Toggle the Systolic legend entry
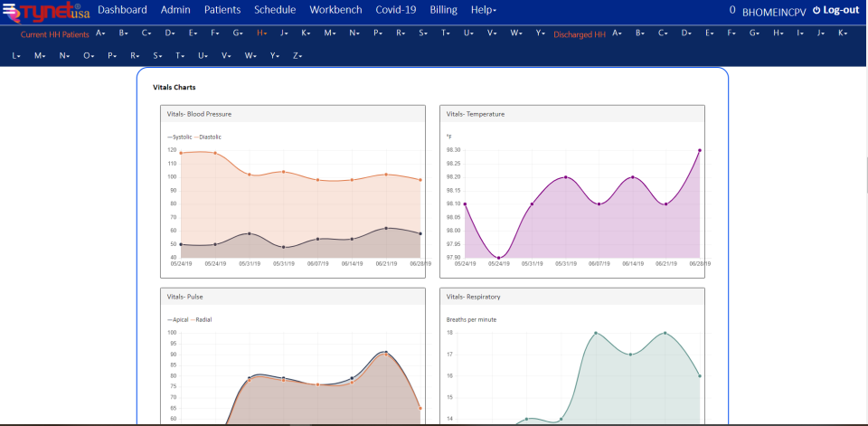Viewport: 868px width, 426px height. pos(179,137)
